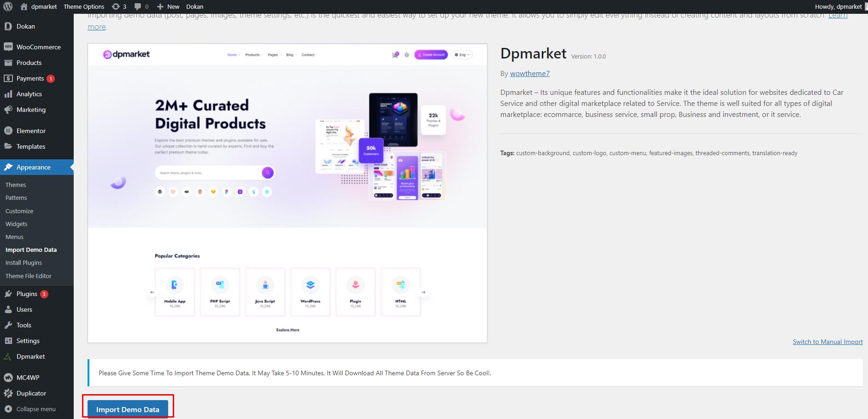Viewport: 868px width, 419px height.
Task: Click the WordPress logo in admin bar
Action: pyautogui.click(x=8, y=6)
